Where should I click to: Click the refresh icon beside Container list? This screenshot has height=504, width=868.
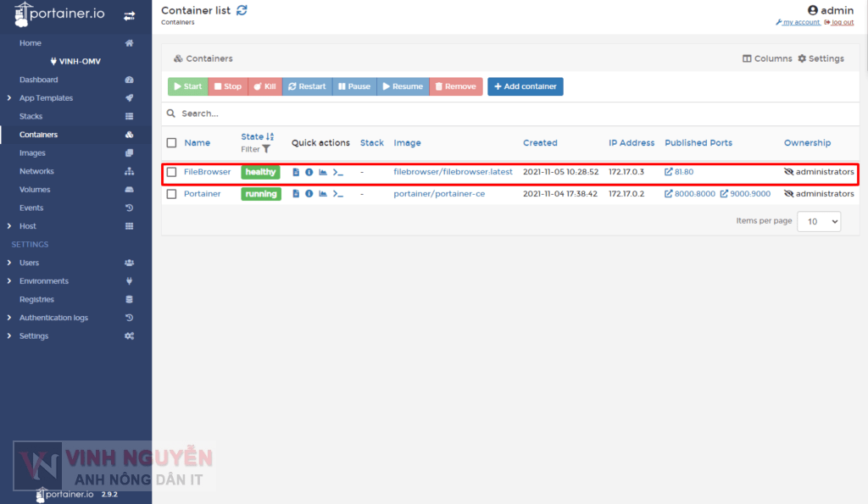[242, 10]
